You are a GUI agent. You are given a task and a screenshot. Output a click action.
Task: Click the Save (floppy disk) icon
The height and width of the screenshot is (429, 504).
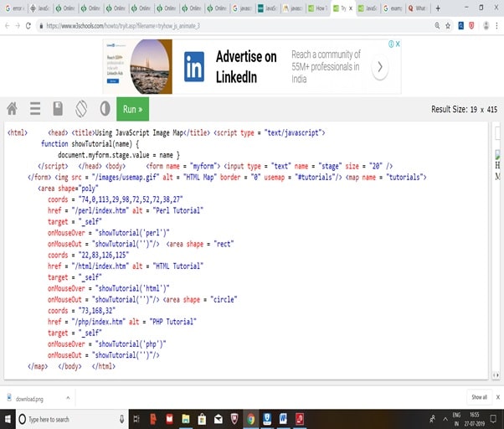pyautogui.click(x=58, y=109)
